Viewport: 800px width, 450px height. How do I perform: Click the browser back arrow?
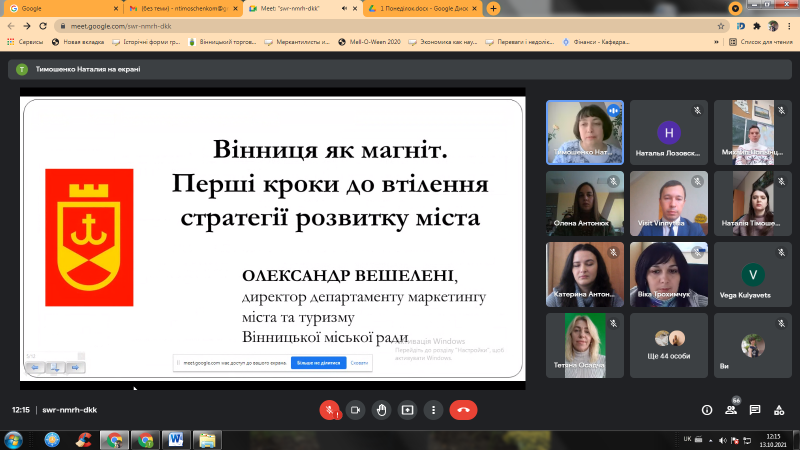11,26
